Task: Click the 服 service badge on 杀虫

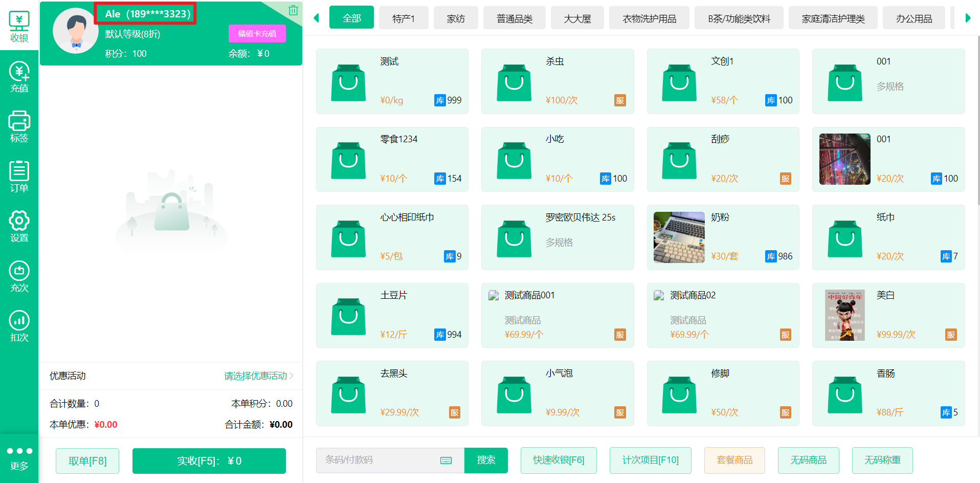Action: (x=620, y=100)
